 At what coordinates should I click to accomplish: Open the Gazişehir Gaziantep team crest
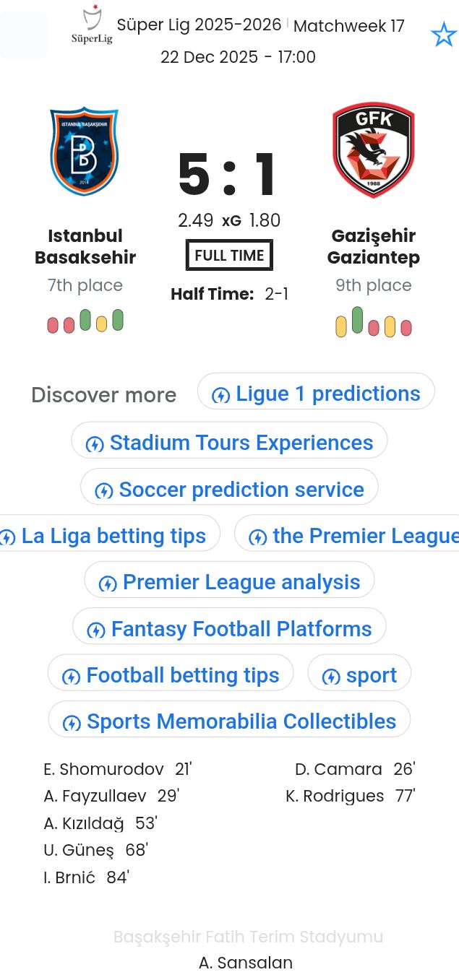[x=373, y=150]
